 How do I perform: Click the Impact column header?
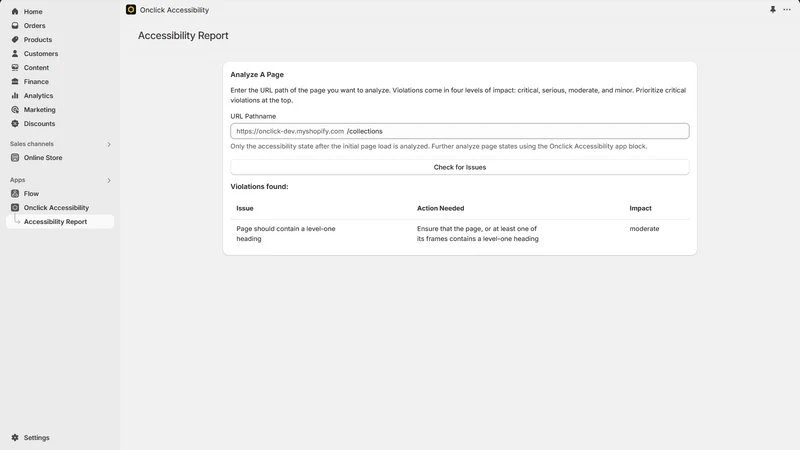click(640, 208)
